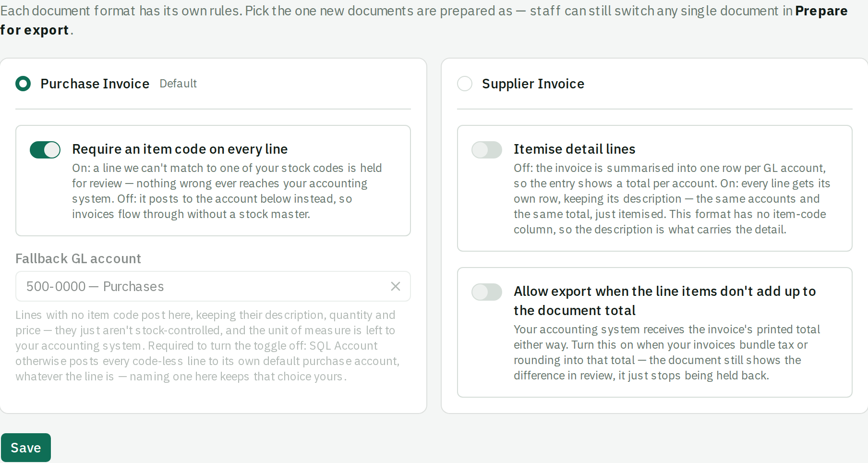Enable the Itemise detail lines toggle
This screenshot has width=868, height=463.
487,150
